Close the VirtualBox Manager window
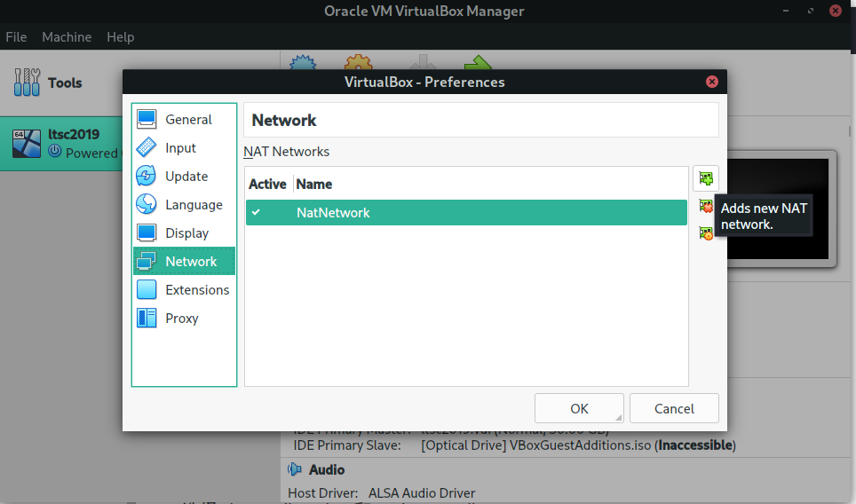 [x=836, y=11]
